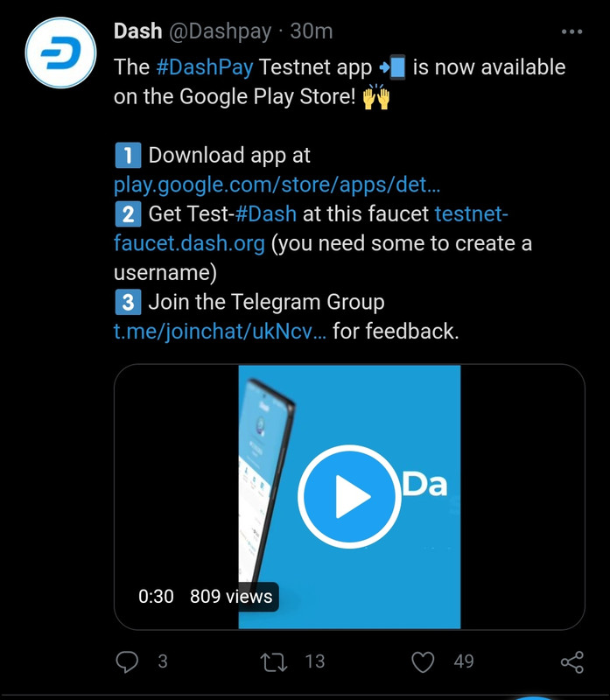Image resolution: width=610 pixels, height=700 pixels.
Task: Open the #Dash hashtag link
Action: pos(266,213)
